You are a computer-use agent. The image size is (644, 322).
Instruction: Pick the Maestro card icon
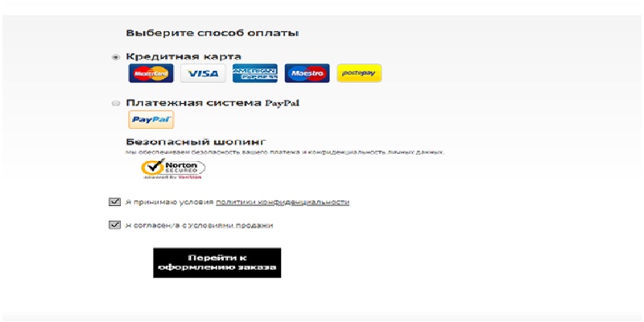click(308, 73)
